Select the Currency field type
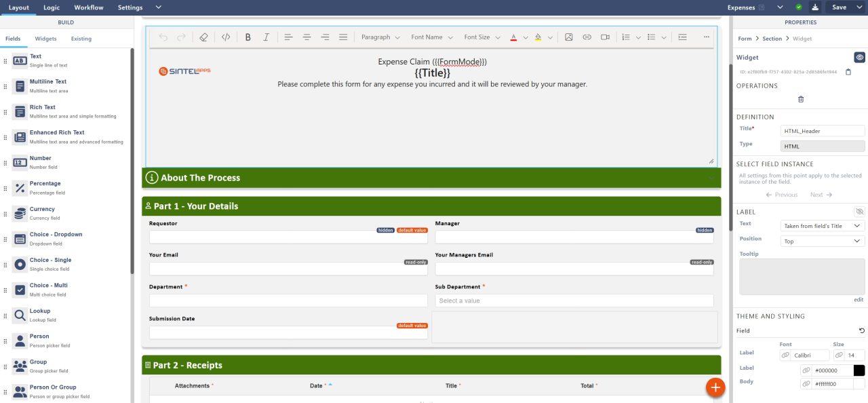This screenshot has width=868, height=403. pos(66,213)
